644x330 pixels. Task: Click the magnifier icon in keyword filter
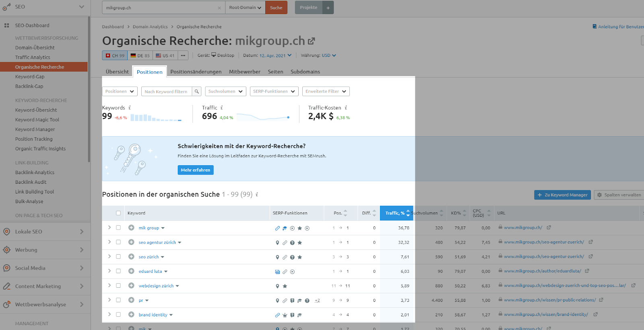click(x=197, y=91)
